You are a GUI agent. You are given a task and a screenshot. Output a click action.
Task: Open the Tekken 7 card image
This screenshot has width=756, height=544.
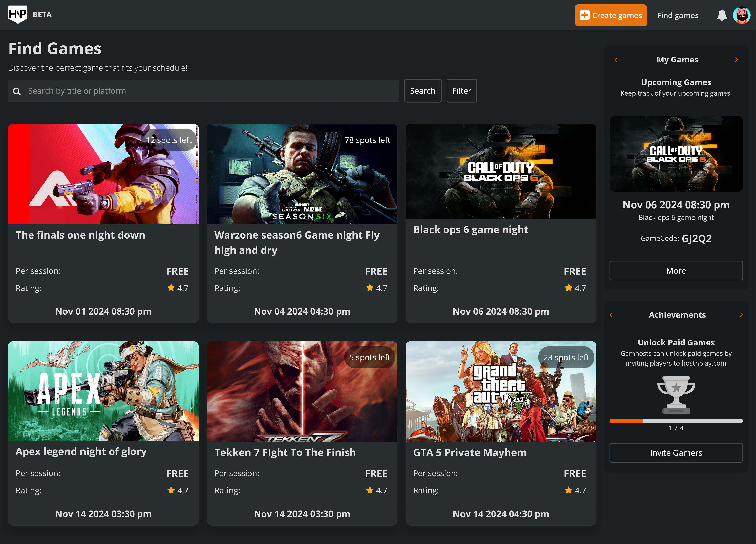302,391
